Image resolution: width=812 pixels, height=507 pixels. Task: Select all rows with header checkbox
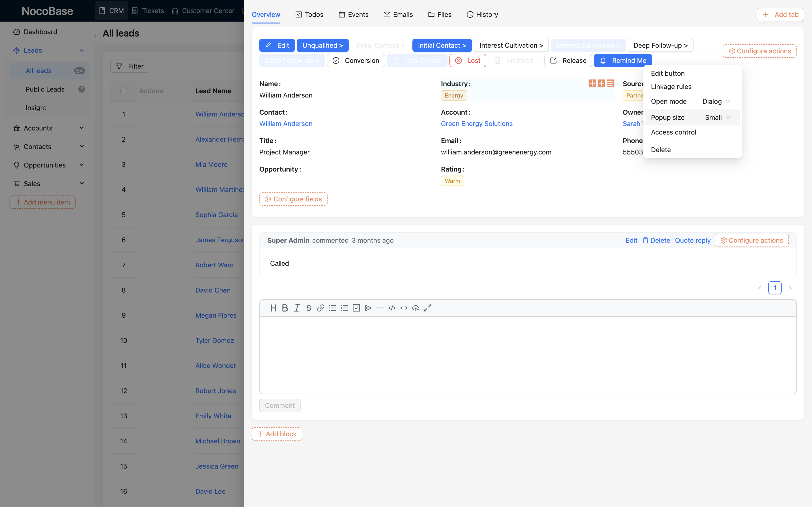(x=123, y=91)
